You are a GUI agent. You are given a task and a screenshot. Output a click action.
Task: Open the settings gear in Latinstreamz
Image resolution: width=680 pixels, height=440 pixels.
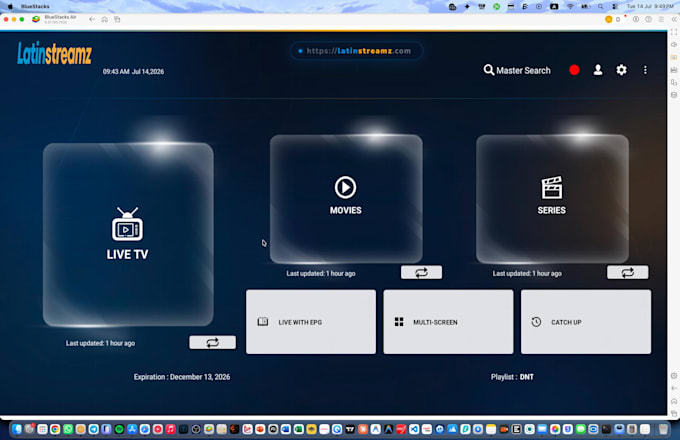tap(621, 70)
